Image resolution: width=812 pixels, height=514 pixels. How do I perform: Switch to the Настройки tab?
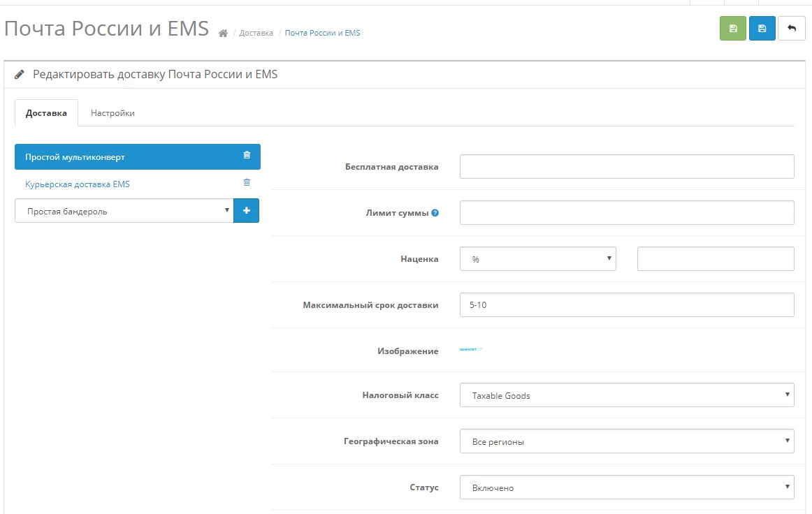(113, 113)
